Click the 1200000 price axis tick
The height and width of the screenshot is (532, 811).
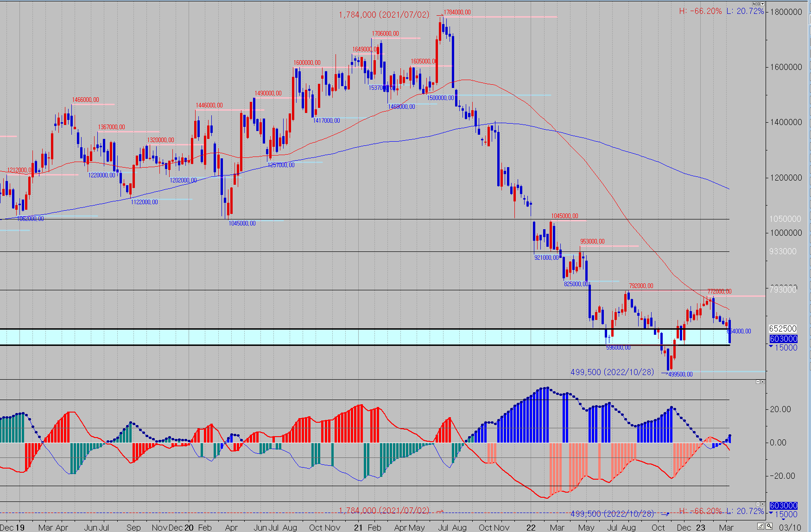pyautogui.click(x=786, y=178)
